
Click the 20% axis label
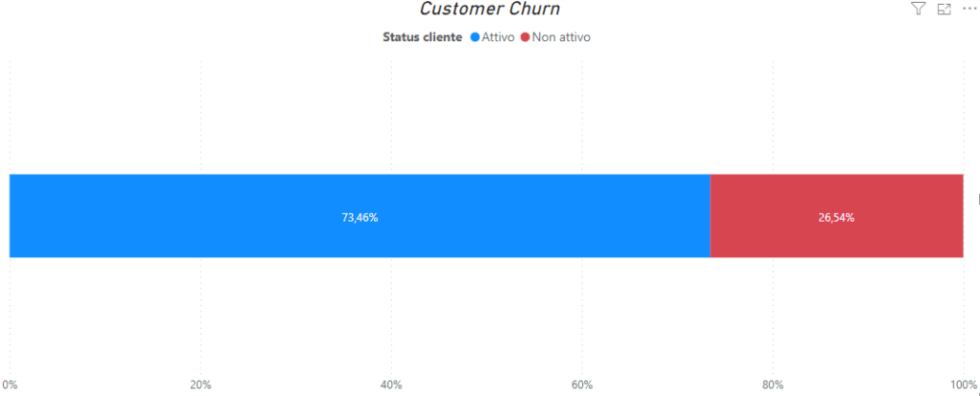(x=200, y=385)
